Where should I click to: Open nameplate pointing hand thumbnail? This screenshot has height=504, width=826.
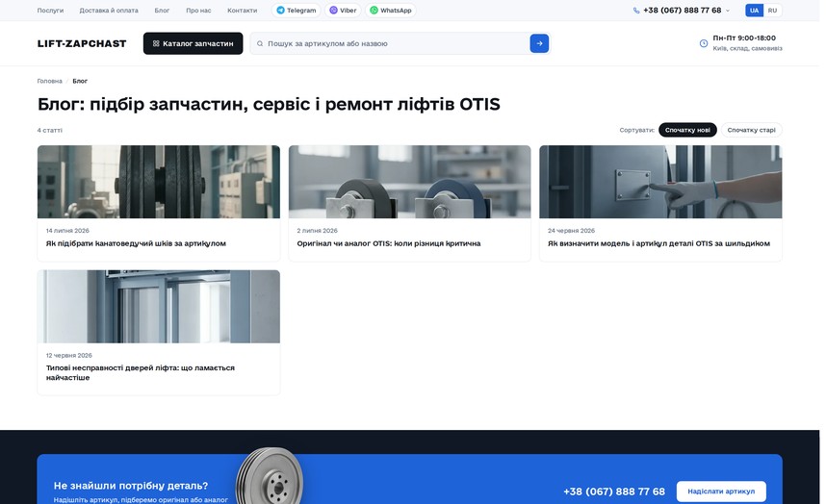[x=660, y=182]
